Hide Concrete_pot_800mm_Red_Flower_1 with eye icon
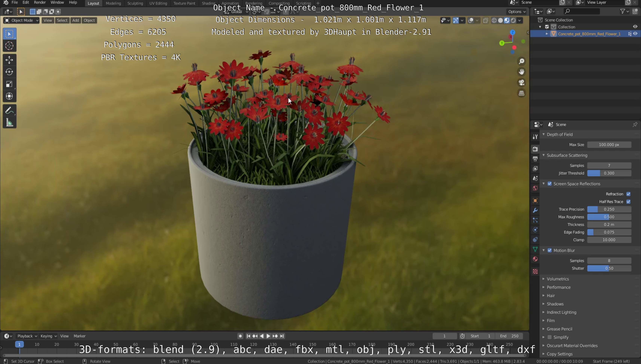Image resolution: width=641 pixels, height=364 pixels. 635,34
